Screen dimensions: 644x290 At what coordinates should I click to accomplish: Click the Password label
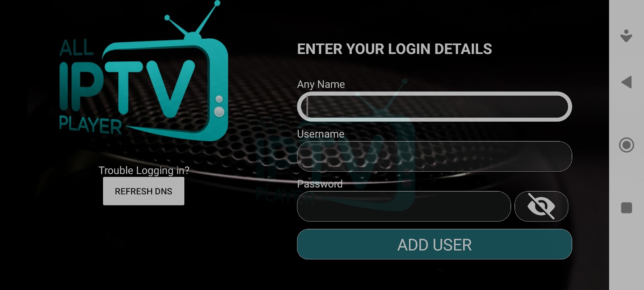pos(320,184)
